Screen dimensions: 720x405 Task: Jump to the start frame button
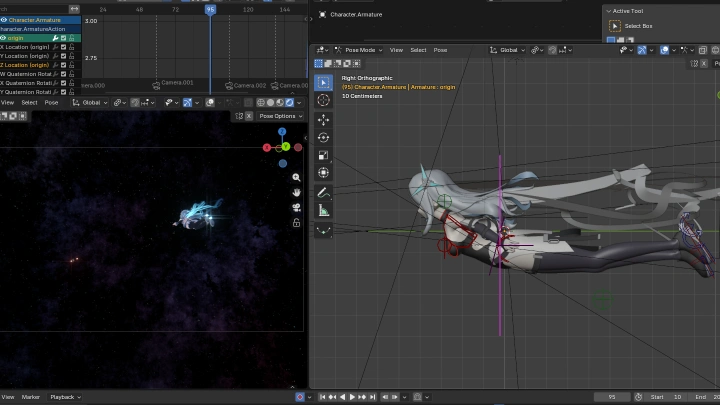322,397
